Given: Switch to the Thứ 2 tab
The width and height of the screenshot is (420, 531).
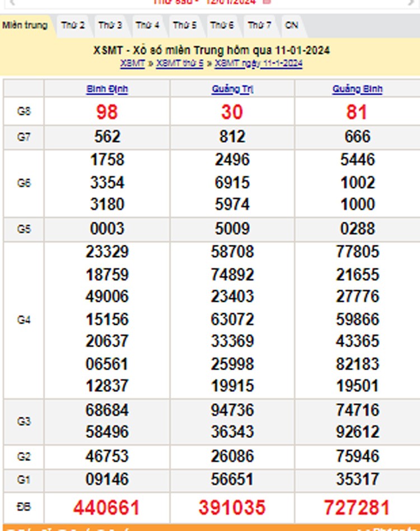Looking at the screenshot, I should coord(73,25).
